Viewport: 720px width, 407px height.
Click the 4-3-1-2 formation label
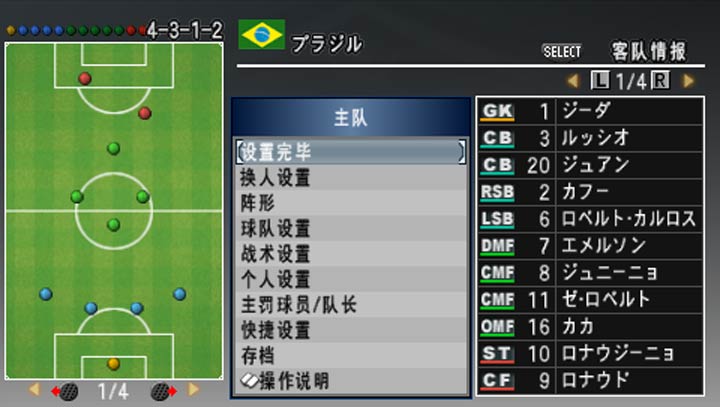[x=185, y=30]
